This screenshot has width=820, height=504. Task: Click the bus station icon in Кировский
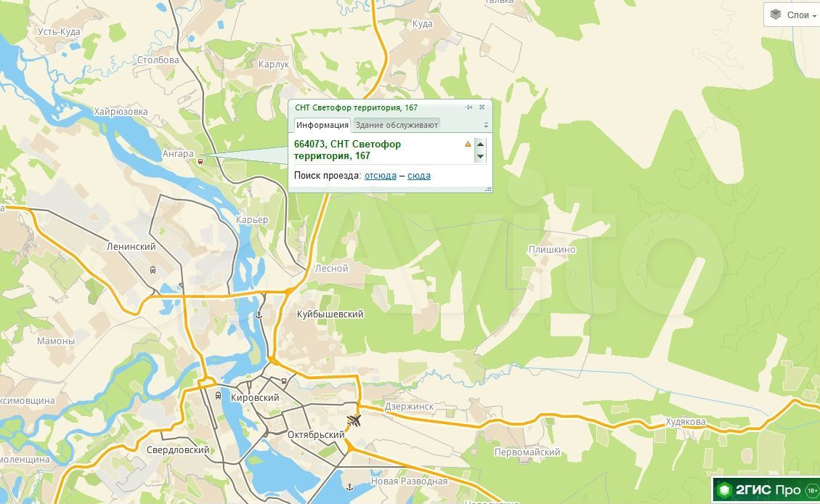284,382
